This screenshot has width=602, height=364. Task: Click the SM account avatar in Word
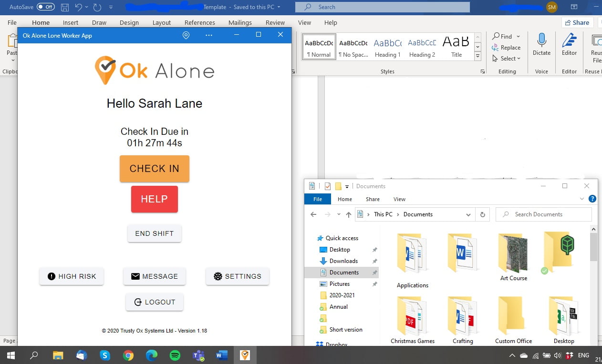coord(552,7)
